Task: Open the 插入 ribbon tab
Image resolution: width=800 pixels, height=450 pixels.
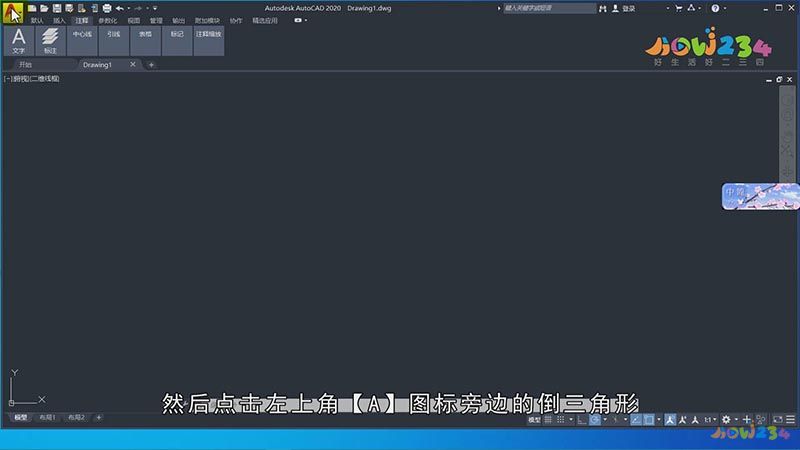Action: [x=59, y=20]
